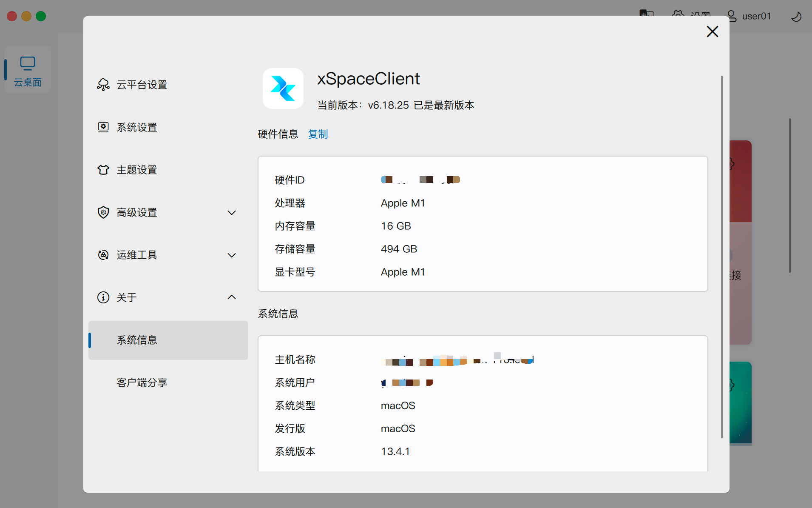Click the system settings monitor icon

click(x=103, y=127)
